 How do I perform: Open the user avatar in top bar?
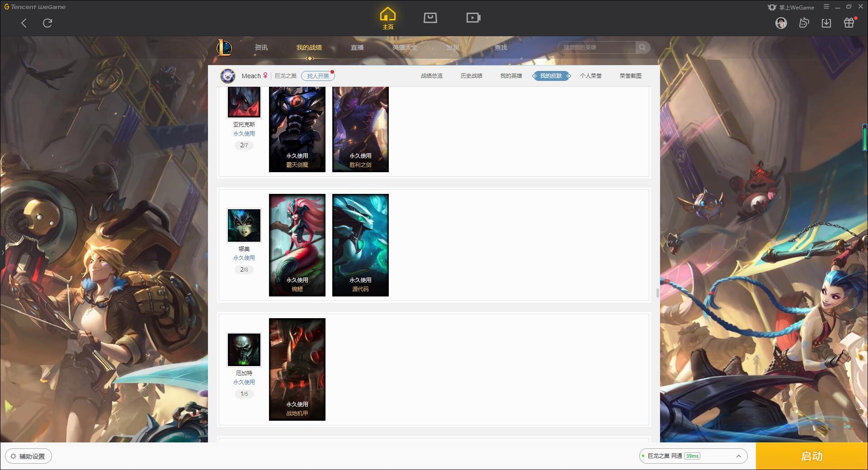[781, 23]
